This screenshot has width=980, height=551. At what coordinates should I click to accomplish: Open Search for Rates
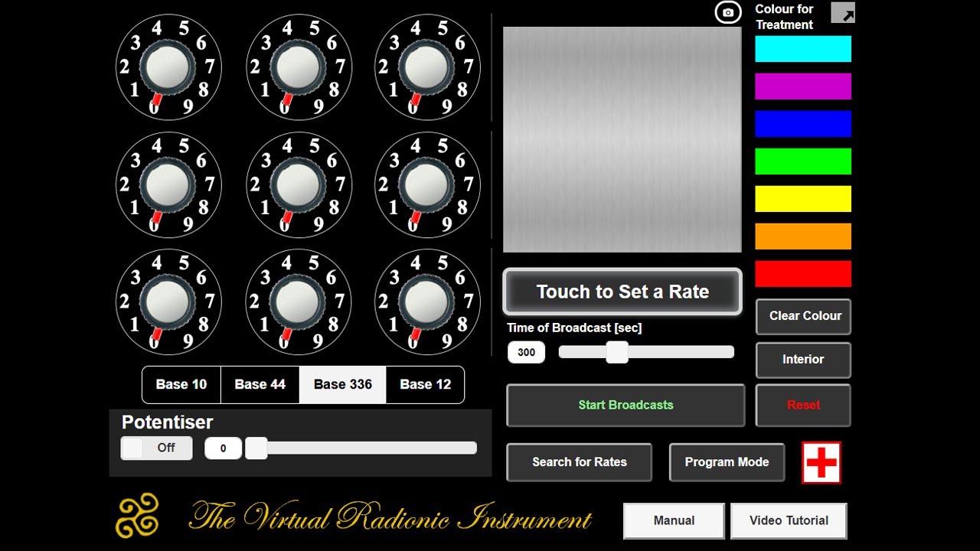(580, 462)
